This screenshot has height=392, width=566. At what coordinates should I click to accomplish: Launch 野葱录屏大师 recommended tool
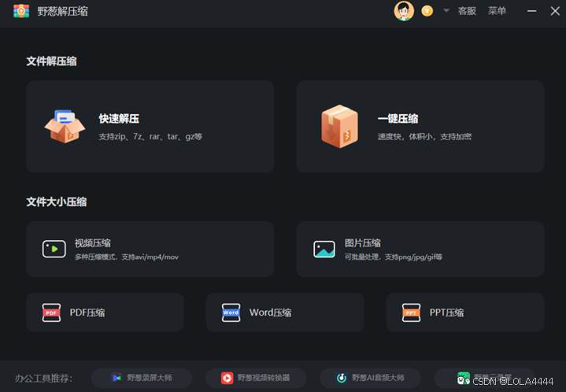tap(142, 378)
